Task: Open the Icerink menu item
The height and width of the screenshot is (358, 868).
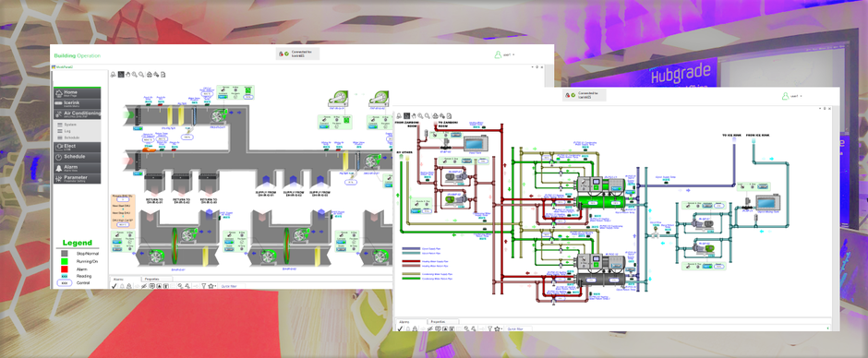Action: point(77,103)
